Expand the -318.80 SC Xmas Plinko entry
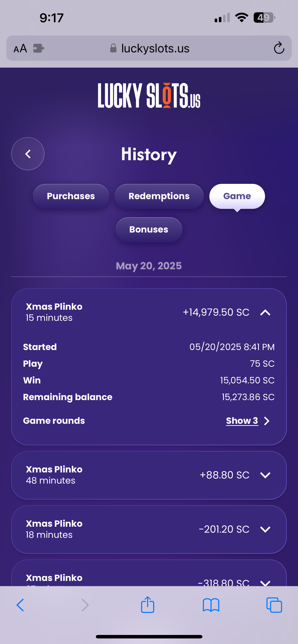The height and width of the screenshot is (644, 298). [x=265, y=583]
